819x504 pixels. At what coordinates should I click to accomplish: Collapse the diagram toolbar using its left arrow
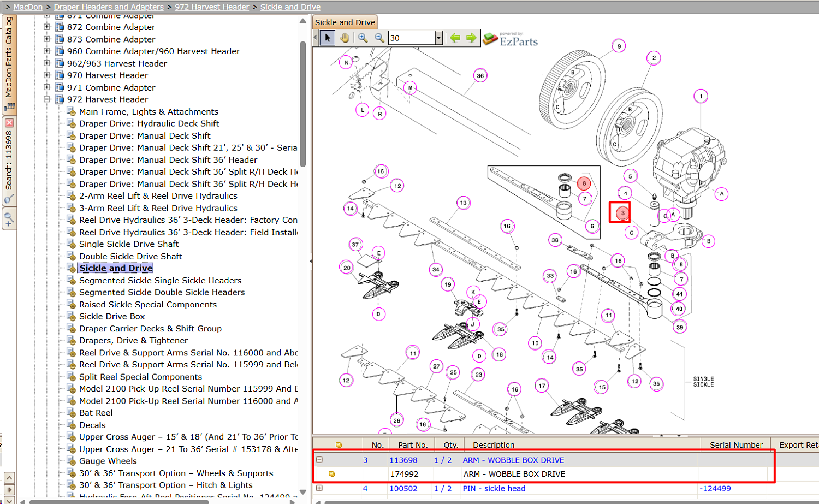pos(316,38)
